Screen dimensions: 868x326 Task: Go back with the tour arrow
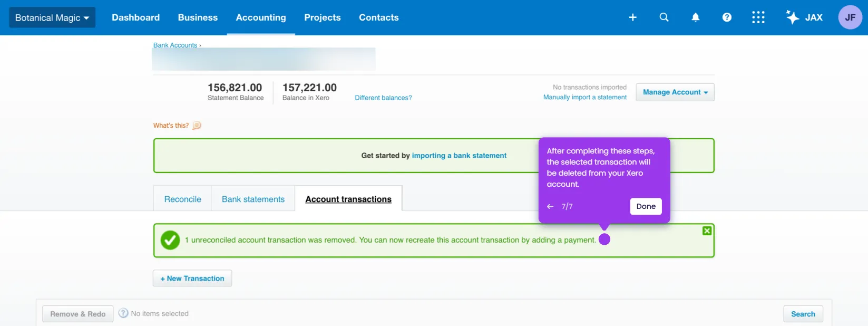coord(550,206)
